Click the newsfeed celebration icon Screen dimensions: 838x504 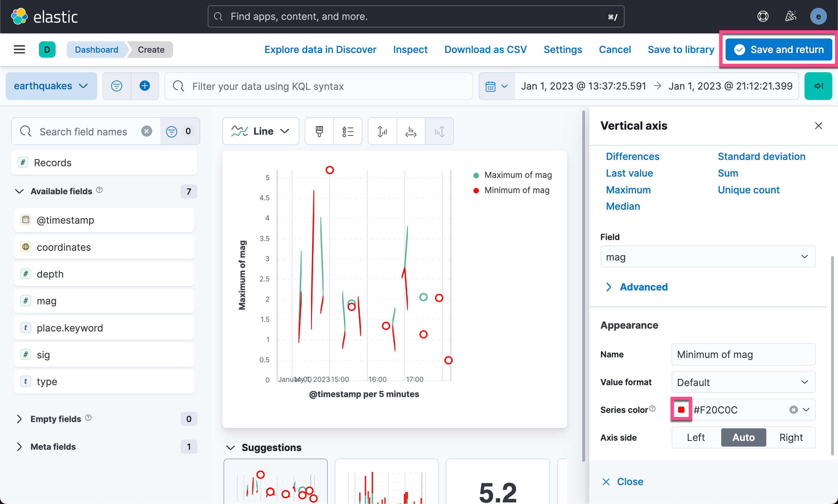click(790, 16)
